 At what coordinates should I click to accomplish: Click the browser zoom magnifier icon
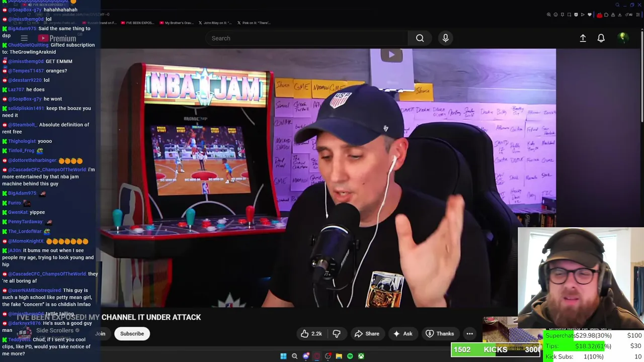point(548,15)
